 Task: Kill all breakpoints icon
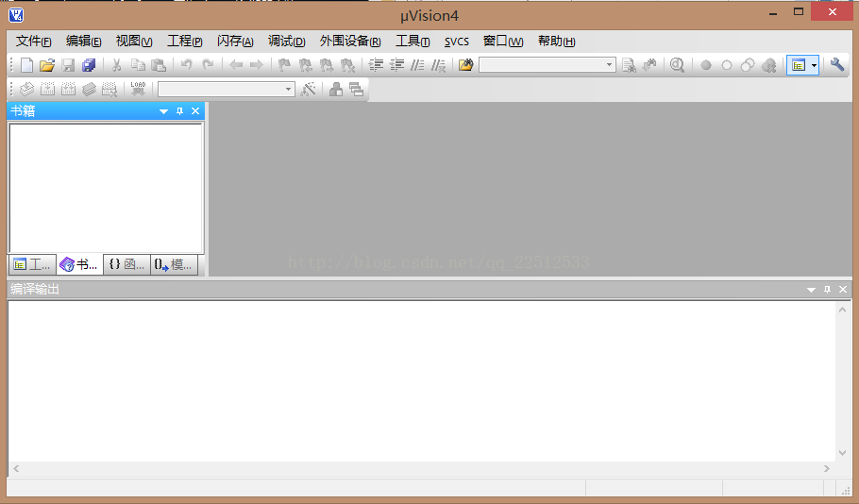(768, 65)
